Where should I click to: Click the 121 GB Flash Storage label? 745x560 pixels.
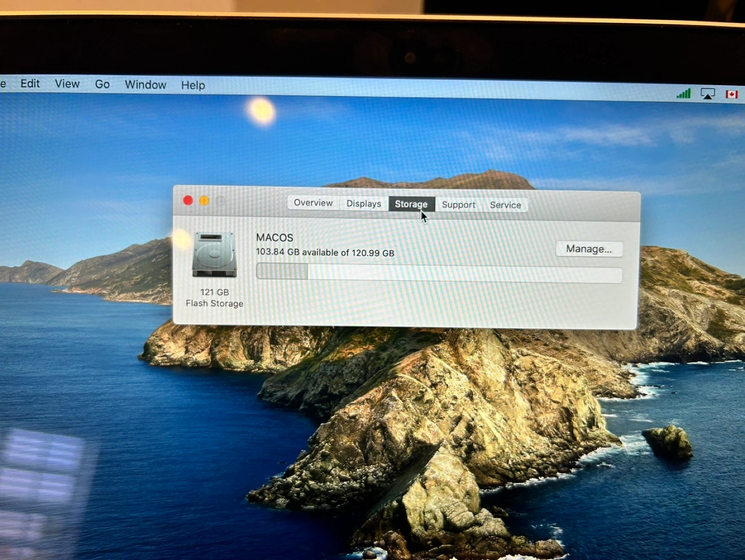[214, 298]
